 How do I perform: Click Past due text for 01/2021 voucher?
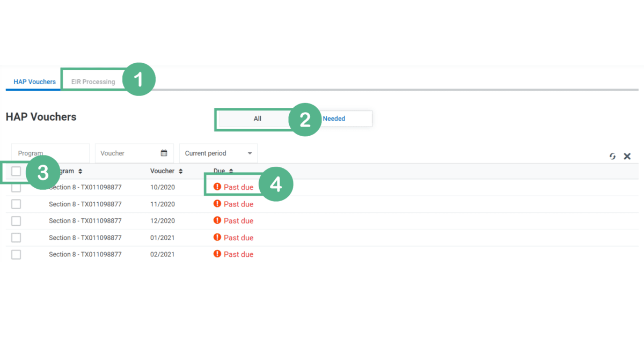(238, 238)
